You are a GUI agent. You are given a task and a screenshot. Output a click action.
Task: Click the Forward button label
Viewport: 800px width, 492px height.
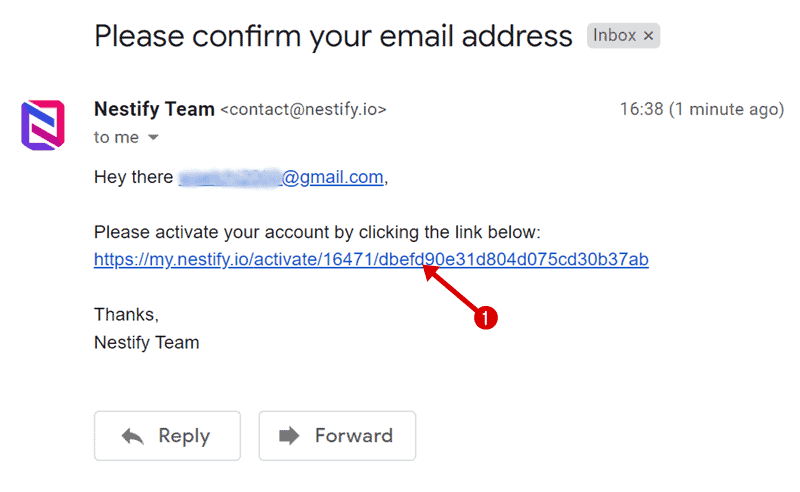coord(354,436)
